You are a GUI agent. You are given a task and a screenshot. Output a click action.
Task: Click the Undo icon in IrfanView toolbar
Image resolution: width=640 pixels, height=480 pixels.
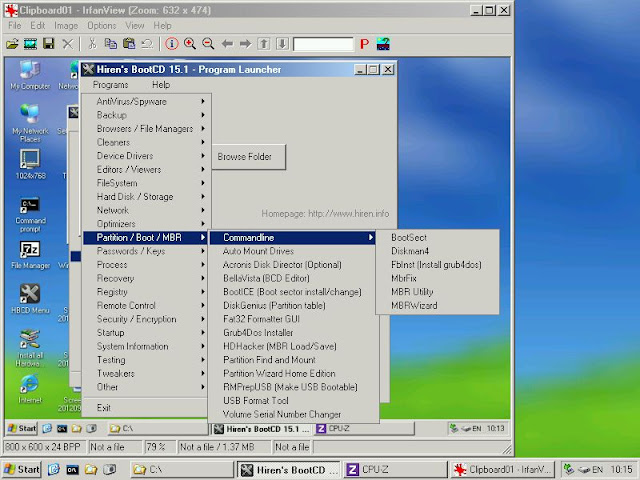click(147, 44)
